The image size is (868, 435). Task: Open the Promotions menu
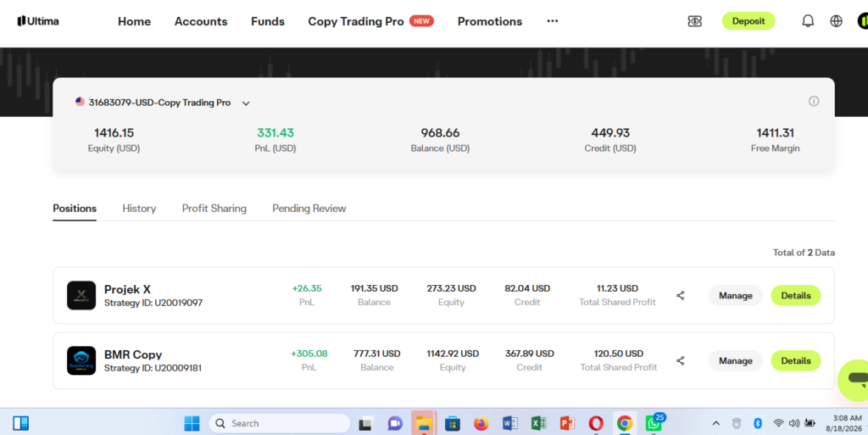point(490,21)
